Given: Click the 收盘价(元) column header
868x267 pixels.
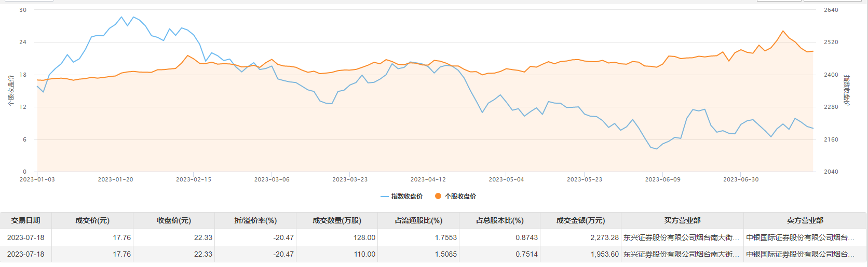Looking at the screenshot, I should click(x=174, y=220).
